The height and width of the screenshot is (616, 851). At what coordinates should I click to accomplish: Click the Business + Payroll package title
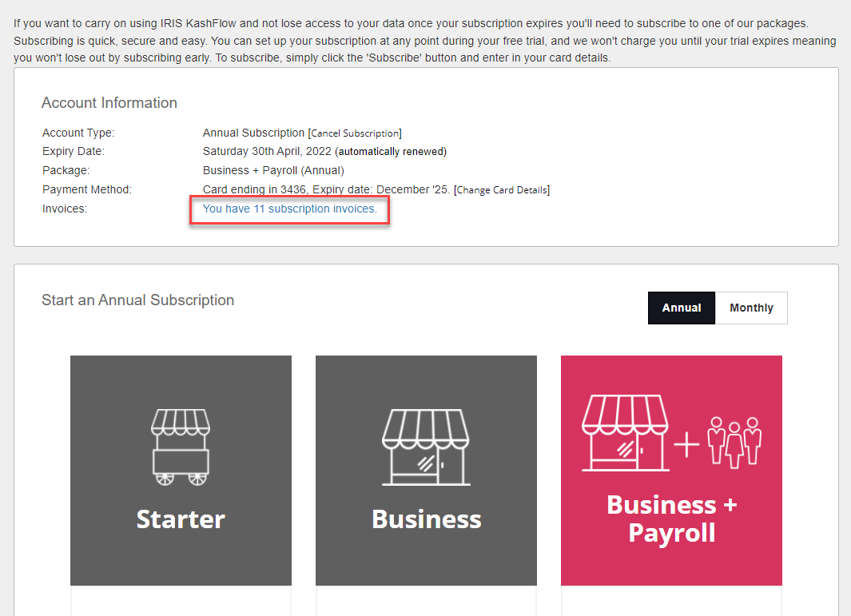click(x=671, y=519)
